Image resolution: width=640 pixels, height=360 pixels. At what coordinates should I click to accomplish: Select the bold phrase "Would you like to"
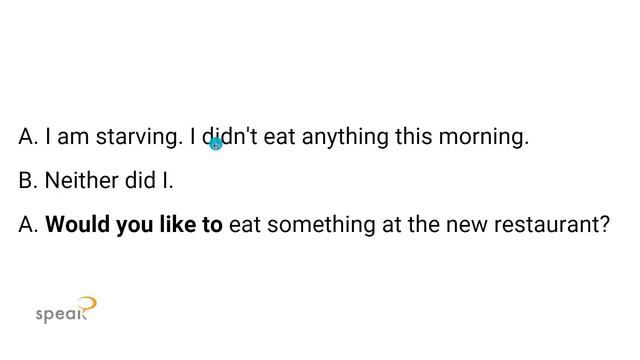(x=134, y=224)
